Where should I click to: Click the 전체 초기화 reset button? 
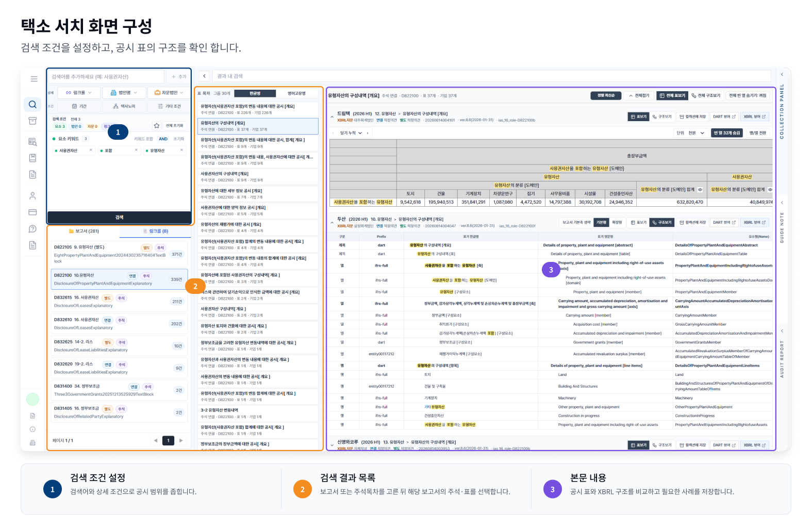(x=175, y=126)
